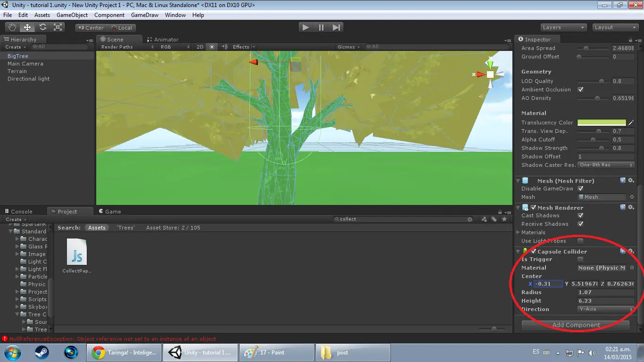This screenshot has height=362, width=644.
Task: Toggle 2D scene view mode
Action: pos(200,47)
